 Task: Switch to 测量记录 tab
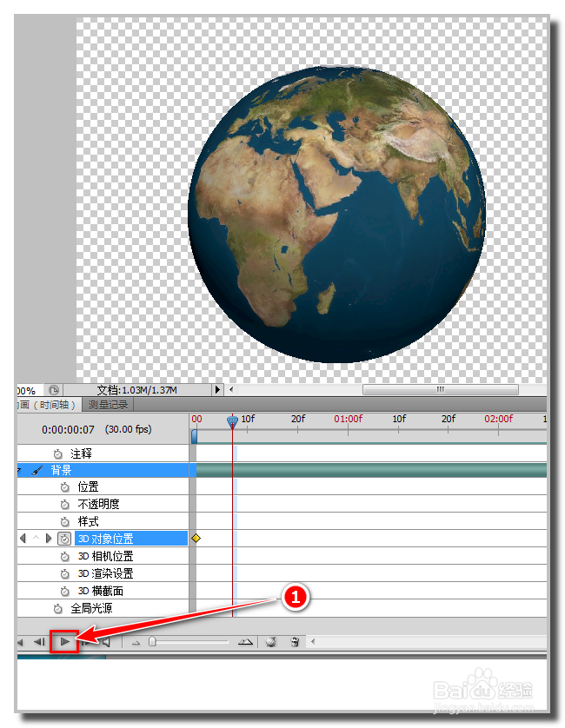tap(108, 405)
